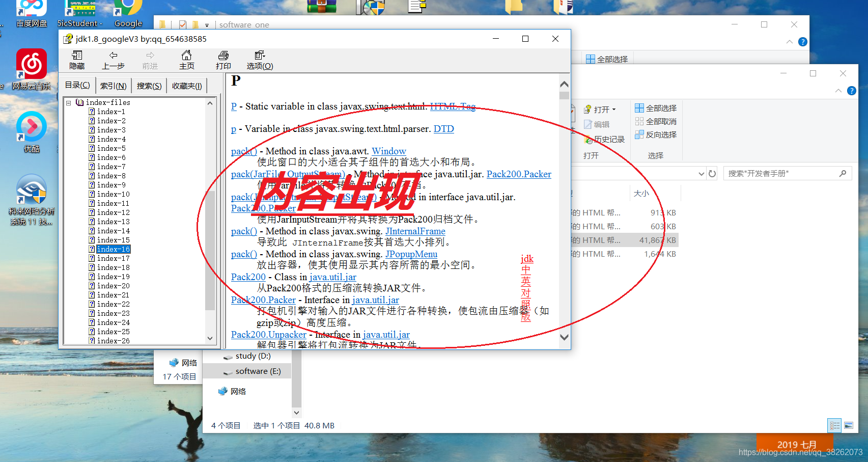Viewport: 868px width, 462px height.
Task: Open the 5icStudent desktop icon
Action: tap(80, 14)
